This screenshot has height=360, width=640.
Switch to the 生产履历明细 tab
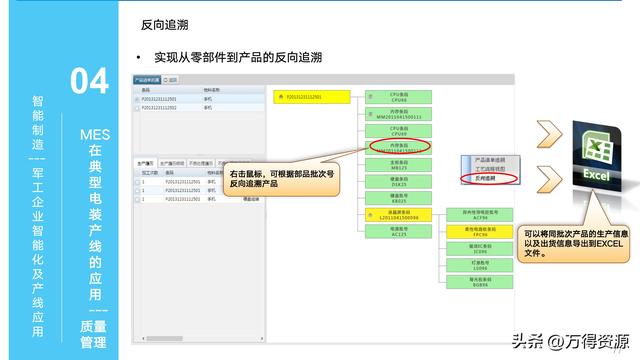click(x=172, y=163)
